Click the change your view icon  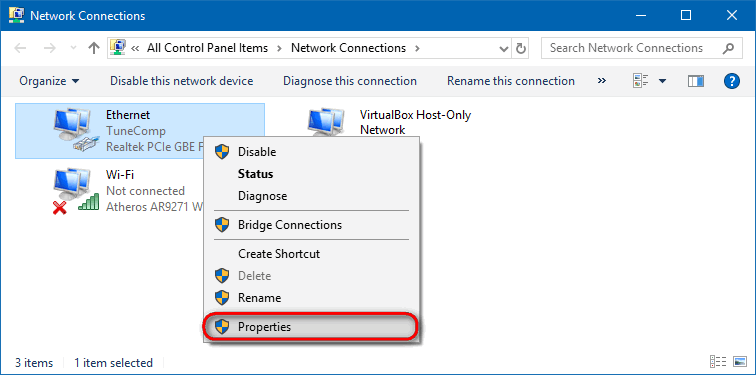[x=640, y=81]
